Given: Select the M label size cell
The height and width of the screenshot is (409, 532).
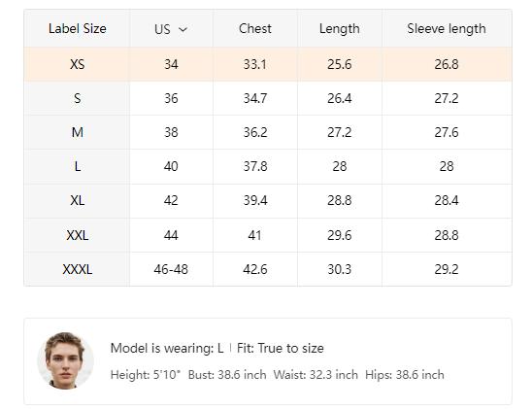Looking at the screenshot, I should tap(77, 132).
